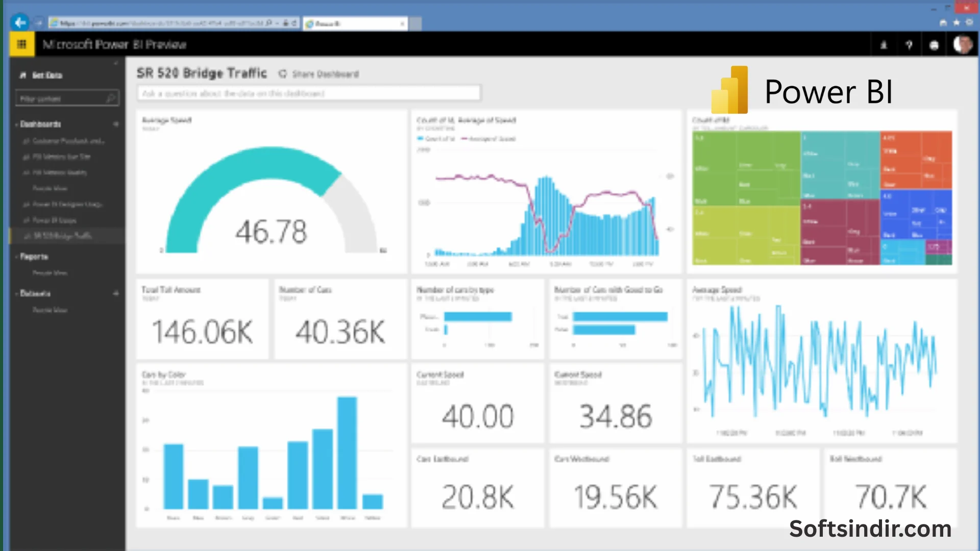This screenshot has width=980, height=551.
Task: Click the search magnifier in the filter box
Action: [111, 98]
